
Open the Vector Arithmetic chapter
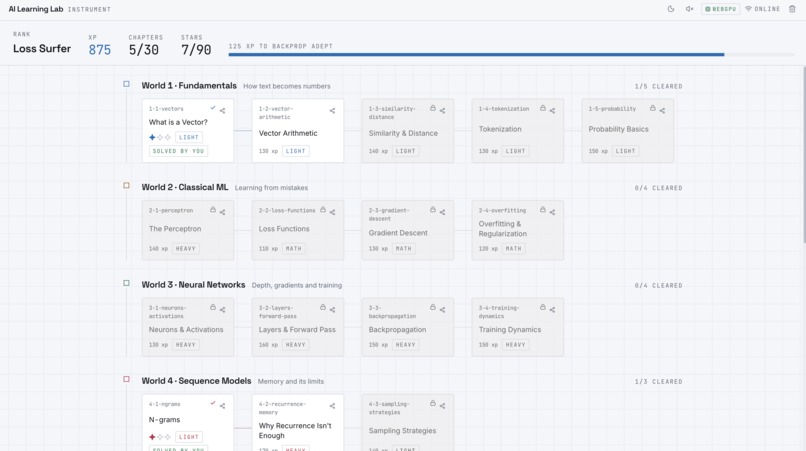tap(298, 131)
